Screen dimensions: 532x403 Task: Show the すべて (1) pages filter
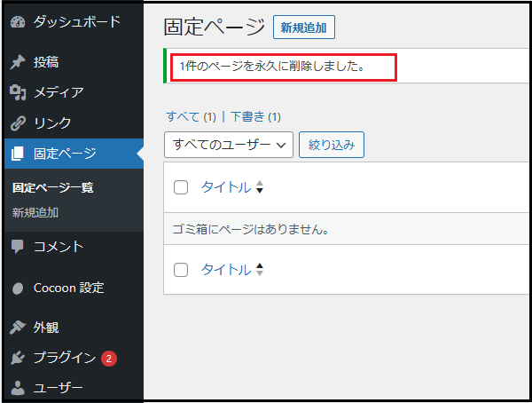(191, 117)
